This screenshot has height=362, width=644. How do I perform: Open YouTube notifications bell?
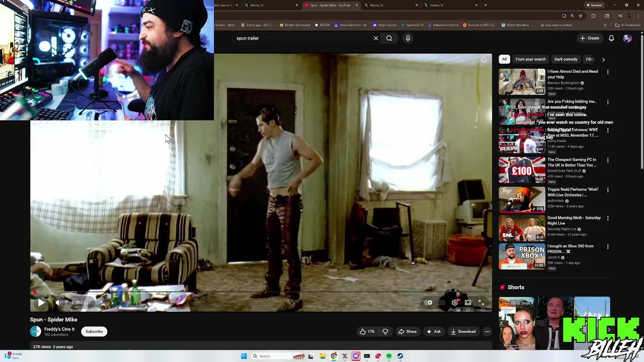[x=611, y=38]
